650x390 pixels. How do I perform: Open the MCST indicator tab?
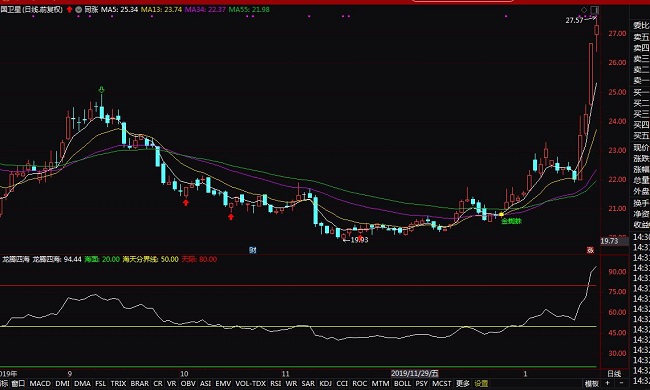[441, 384]
